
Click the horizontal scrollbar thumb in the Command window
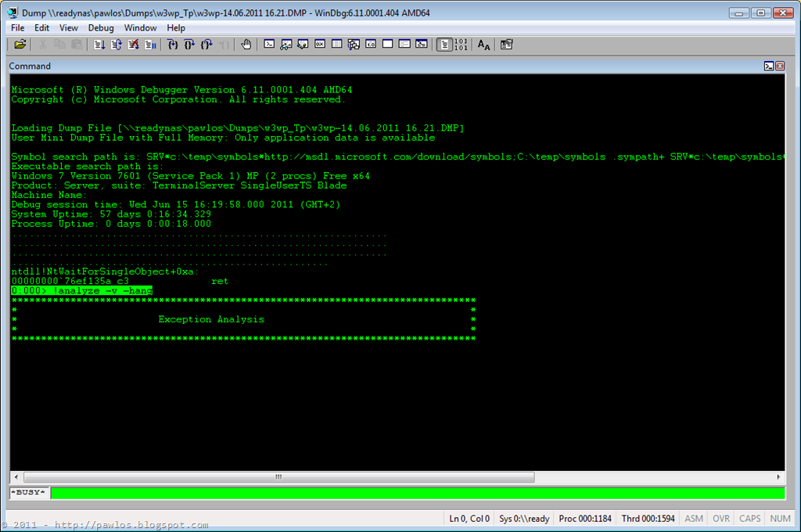click(x=279, y=476)
